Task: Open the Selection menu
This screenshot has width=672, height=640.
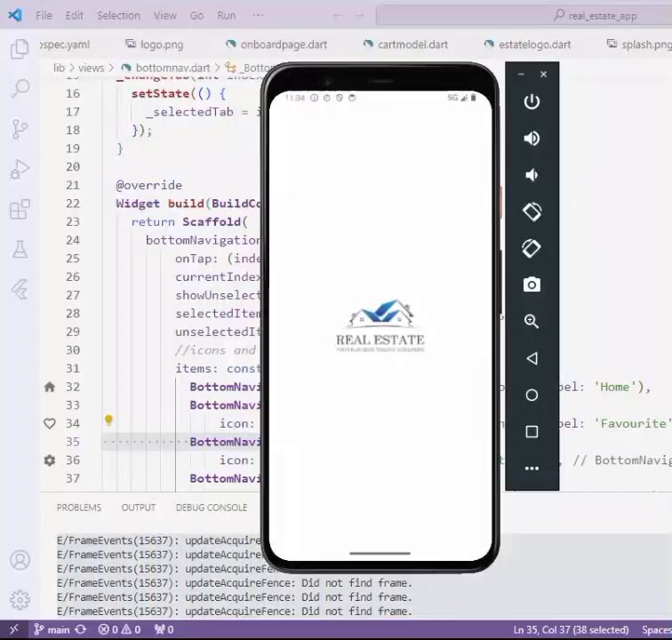Action: tap(119, 15)
